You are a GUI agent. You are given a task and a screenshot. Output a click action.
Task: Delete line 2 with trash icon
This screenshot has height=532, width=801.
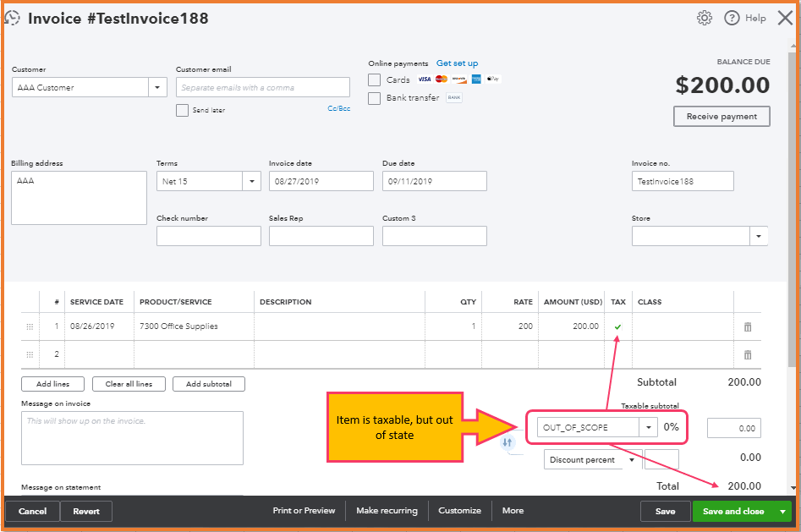pyautogui.click(x=747, y=354)
